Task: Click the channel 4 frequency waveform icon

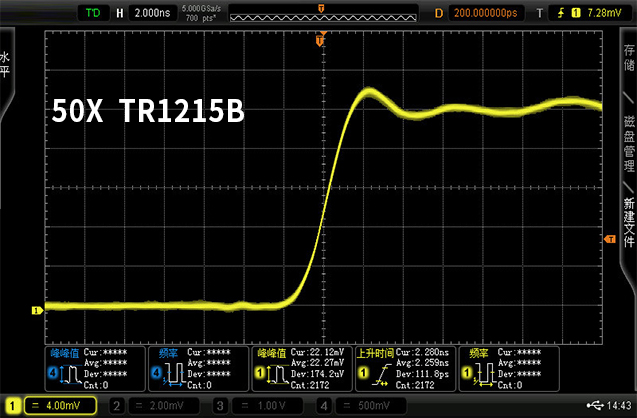Action: pos(173,374)
